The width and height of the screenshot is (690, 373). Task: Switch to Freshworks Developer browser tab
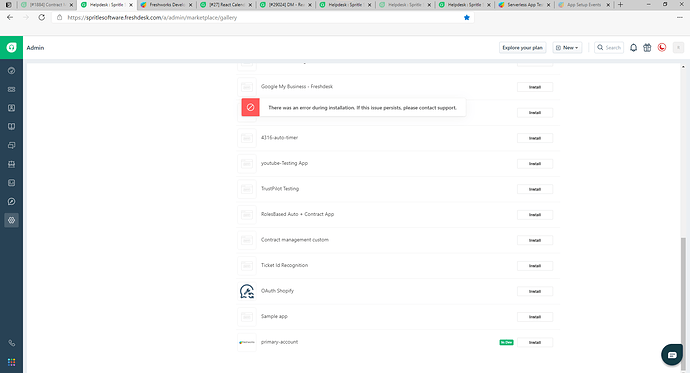click(x=166, y=5)
